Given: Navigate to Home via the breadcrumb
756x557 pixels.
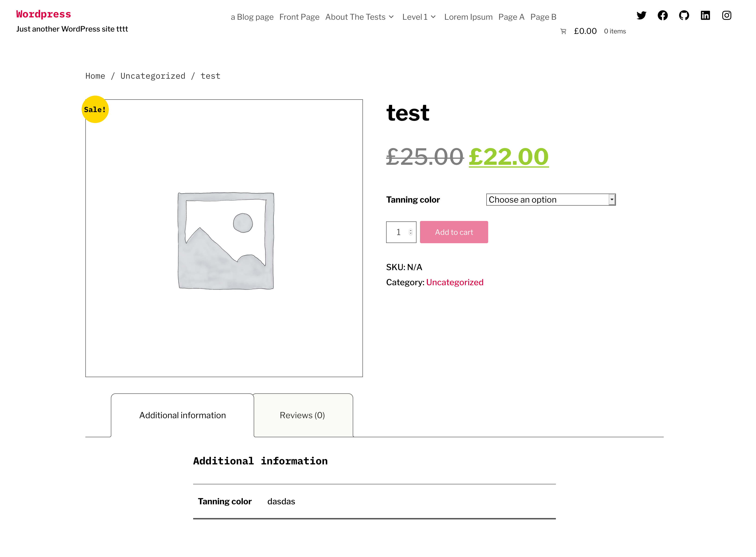Looking at the screenshot, I should (95, 75).
